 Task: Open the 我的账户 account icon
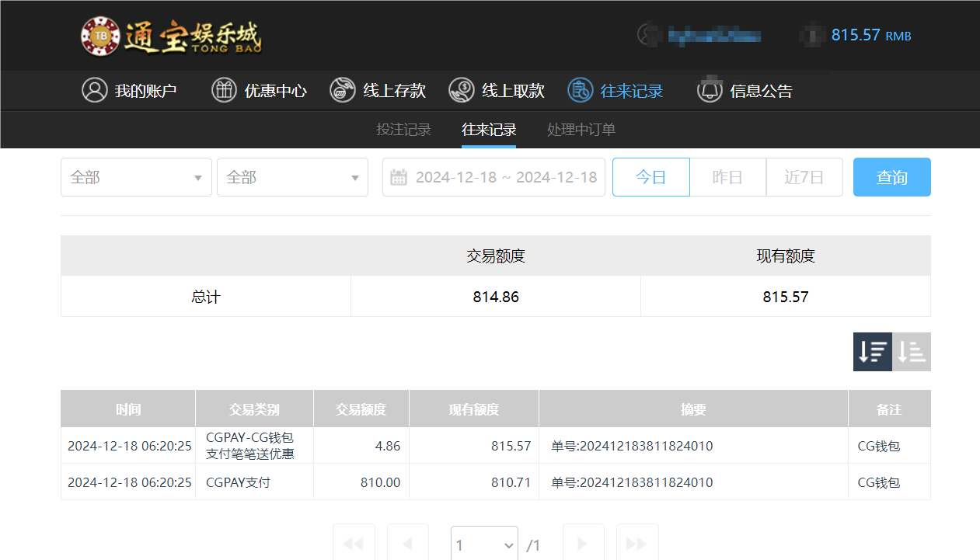pyautogui.click(x=94, y=89)
